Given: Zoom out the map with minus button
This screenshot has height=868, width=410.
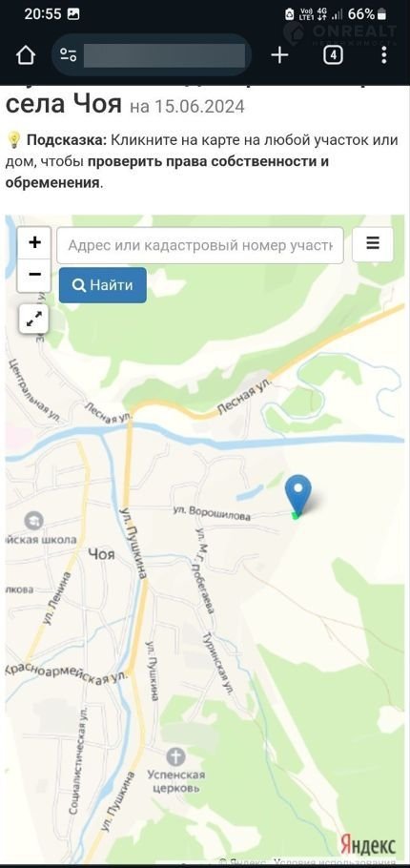Looking at the screenshot, I should [35, 275].
